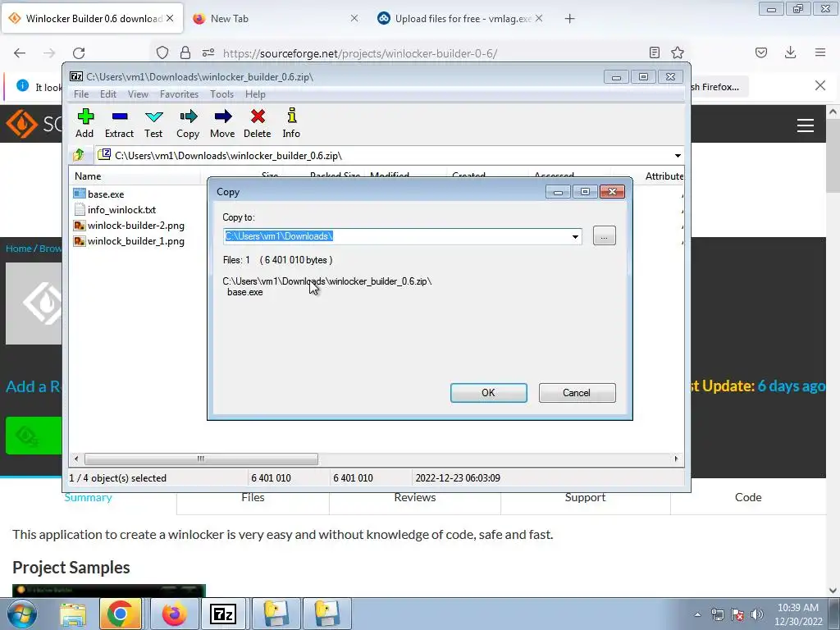Switch to the Upload files for free tab
Screen dimensions: 840x630
pos(461,19)
